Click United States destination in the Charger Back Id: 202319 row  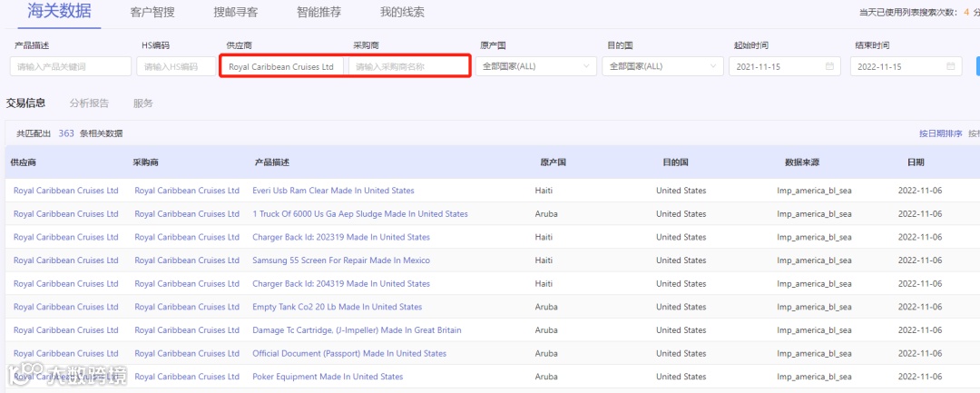pos(681,237)
